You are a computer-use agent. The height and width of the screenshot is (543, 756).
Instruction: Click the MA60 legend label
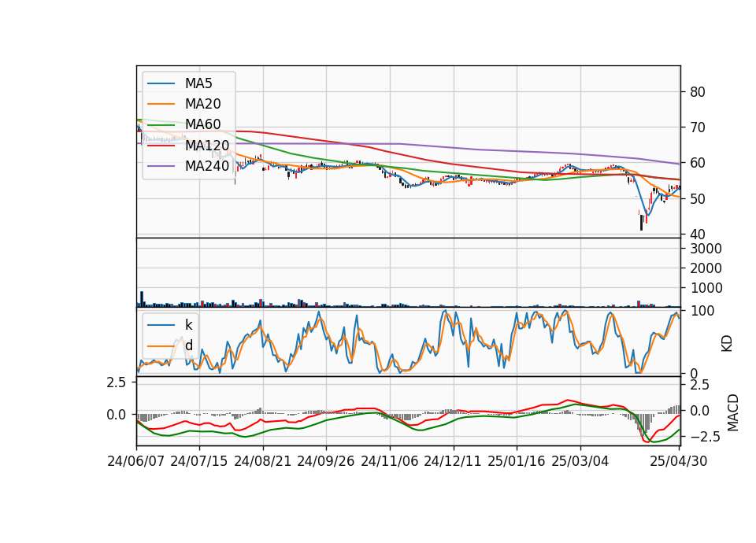[x=202, y=125]
